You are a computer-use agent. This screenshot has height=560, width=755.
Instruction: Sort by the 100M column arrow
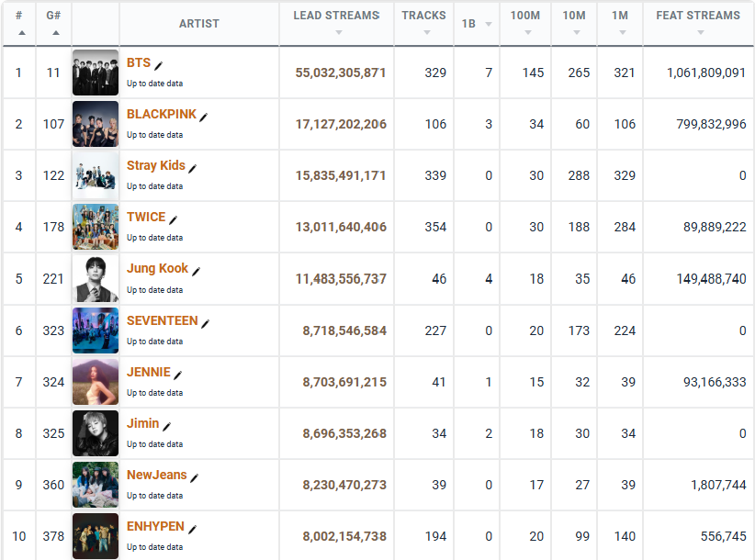tap(528, 32)
